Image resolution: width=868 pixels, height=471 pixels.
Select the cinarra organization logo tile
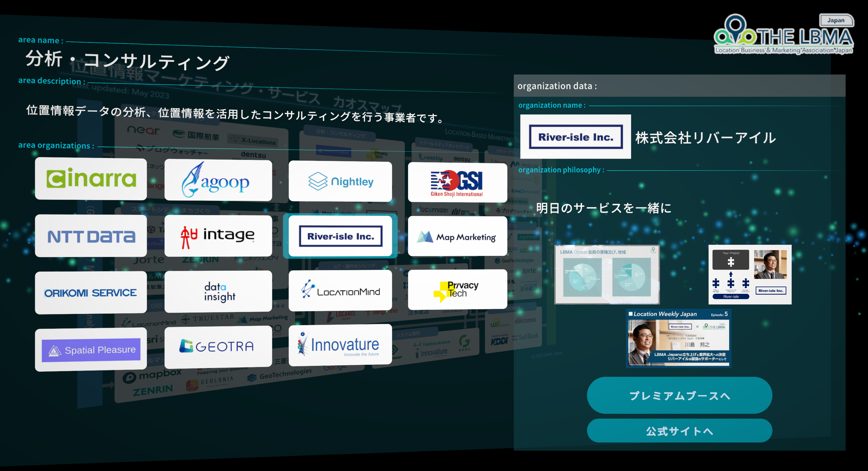[91, 179]
